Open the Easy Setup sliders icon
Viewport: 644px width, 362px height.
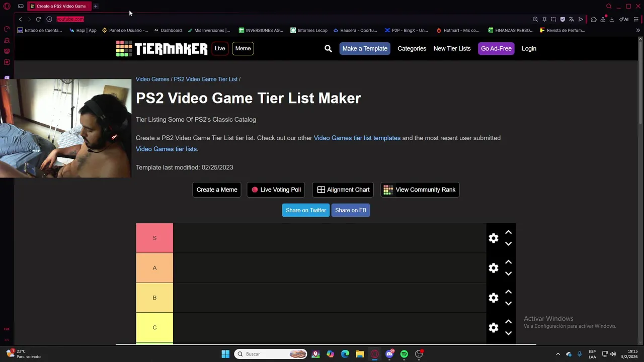(x=636, y=19)
